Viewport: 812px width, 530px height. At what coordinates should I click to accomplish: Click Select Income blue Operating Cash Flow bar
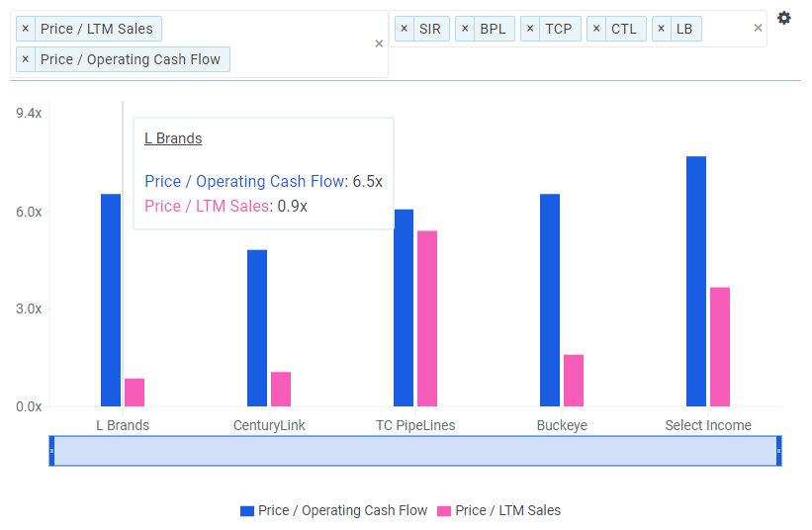696,282
